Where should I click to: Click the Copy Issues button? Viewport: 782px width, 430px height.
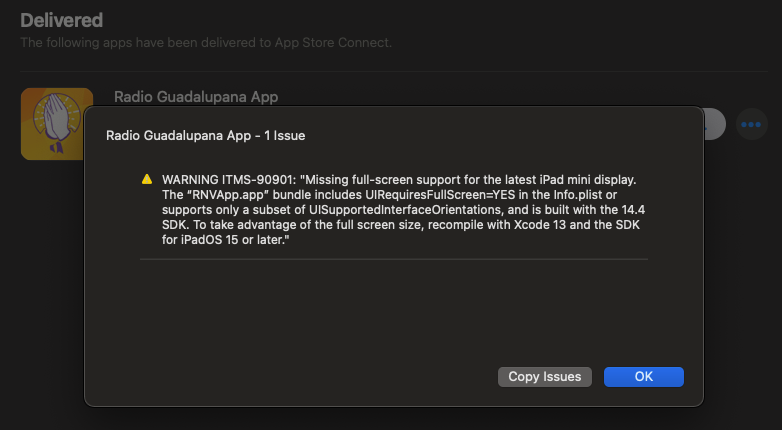tap(545, 377)
